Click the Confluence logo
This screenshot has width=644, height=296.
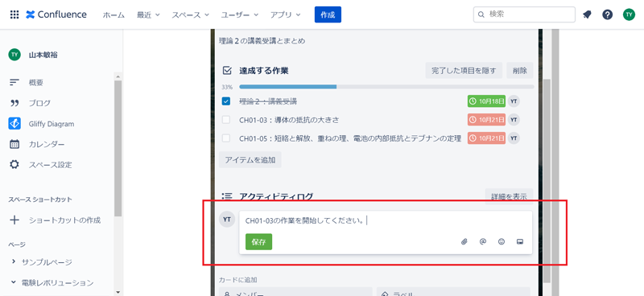point(56,14)
